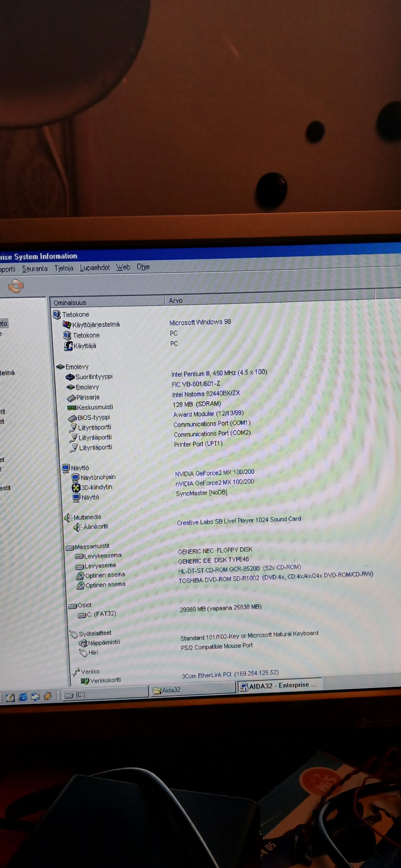Image resolution: width=401 pixels, height=868 pixels.
Task: Click the AIDA32 System Information title bar
Action: [200, 253]
